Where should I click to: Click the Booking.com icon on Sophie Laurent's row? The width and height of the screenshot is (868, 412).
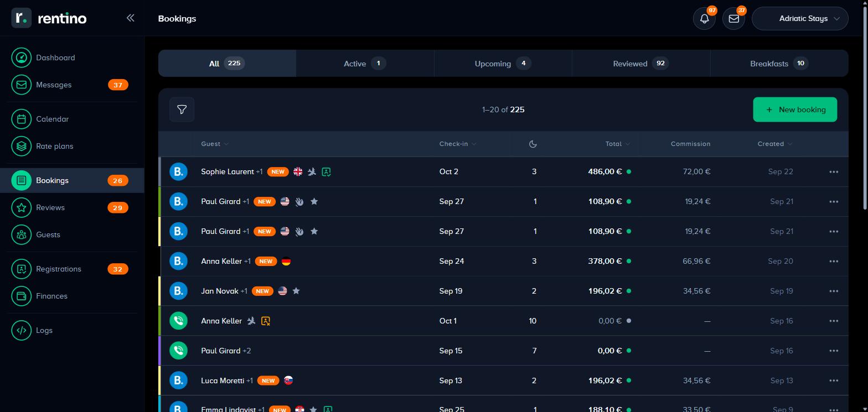(178, 171)
